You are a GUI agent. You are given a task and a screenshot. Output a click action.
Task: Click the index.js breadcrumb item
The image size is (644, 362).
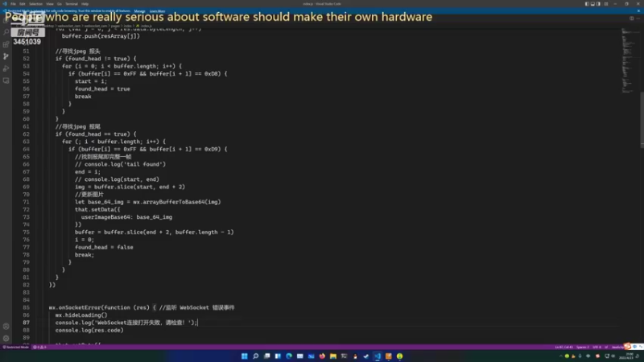coord(147,26)
